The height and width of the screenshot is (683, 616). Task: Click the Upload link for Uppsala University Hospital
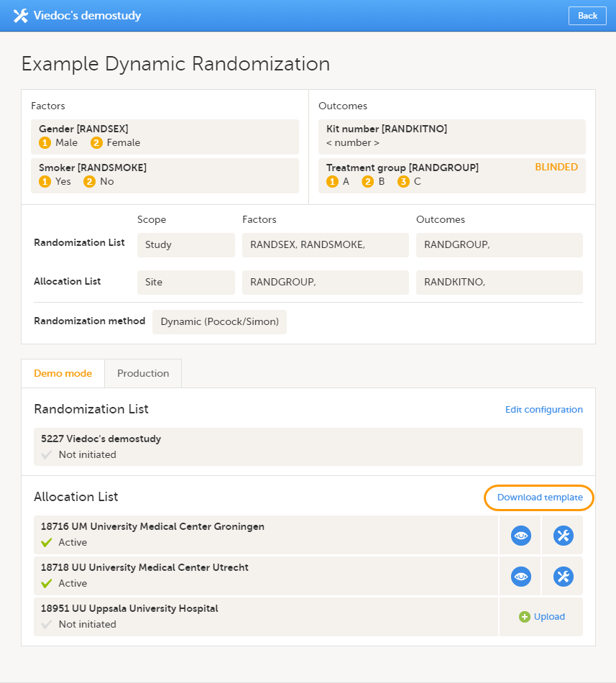pos(549,617)
